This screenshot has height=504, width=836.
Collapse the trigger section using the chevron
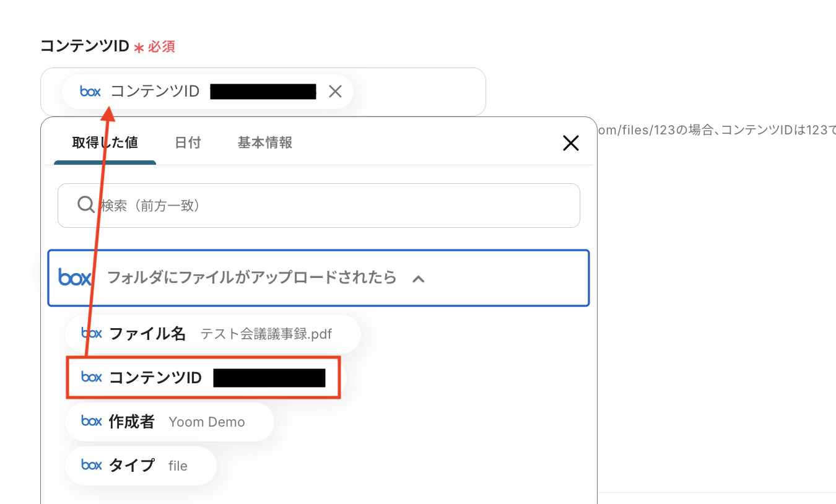(419, 279)
